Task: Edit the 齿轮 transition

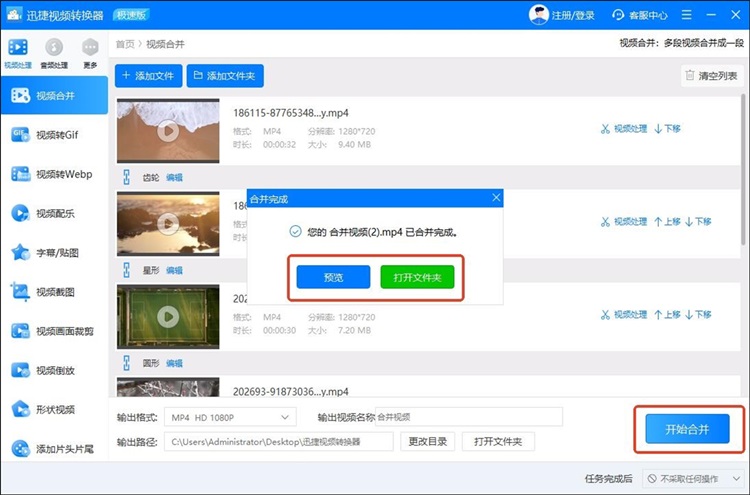Action: point(174,177)
